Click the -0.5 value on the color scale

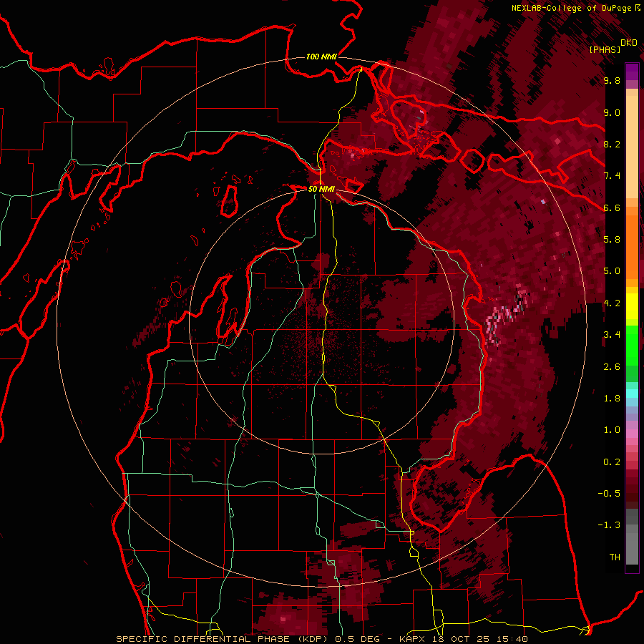[x=609, y=493]
